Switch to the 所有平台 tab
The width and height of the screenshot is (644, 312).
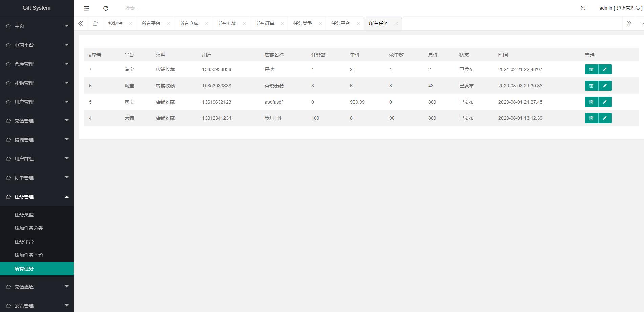pos(151,23)
